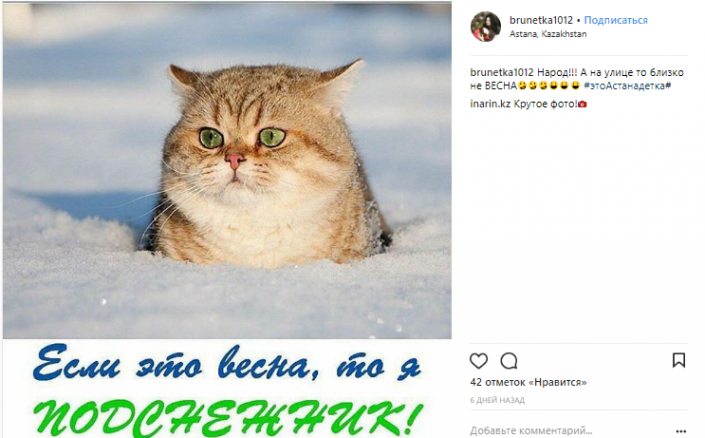Open brunetka1012 username in the post header
This screenshot has height=438, width=705.
coord(541,20)
